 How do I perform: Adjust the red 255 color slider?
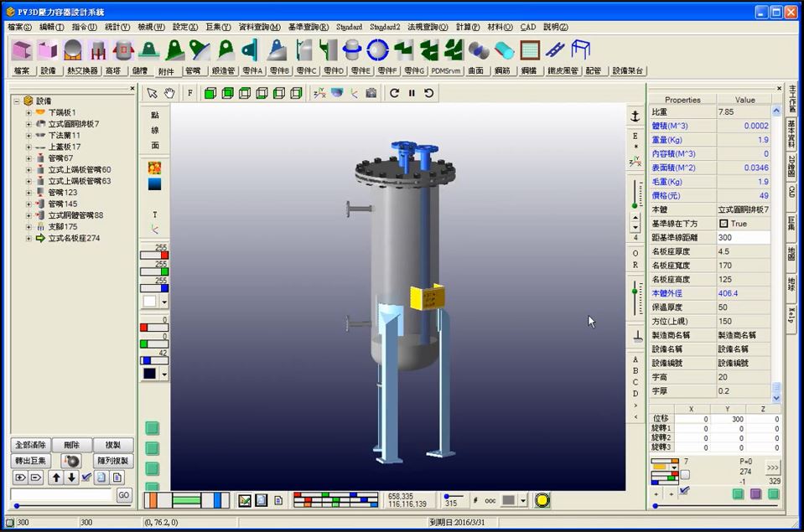(153, 256)
